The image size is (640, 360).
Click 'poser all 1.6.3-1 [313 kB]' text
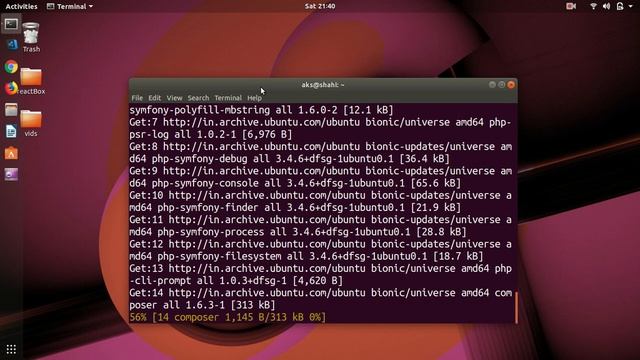point(202,305)
